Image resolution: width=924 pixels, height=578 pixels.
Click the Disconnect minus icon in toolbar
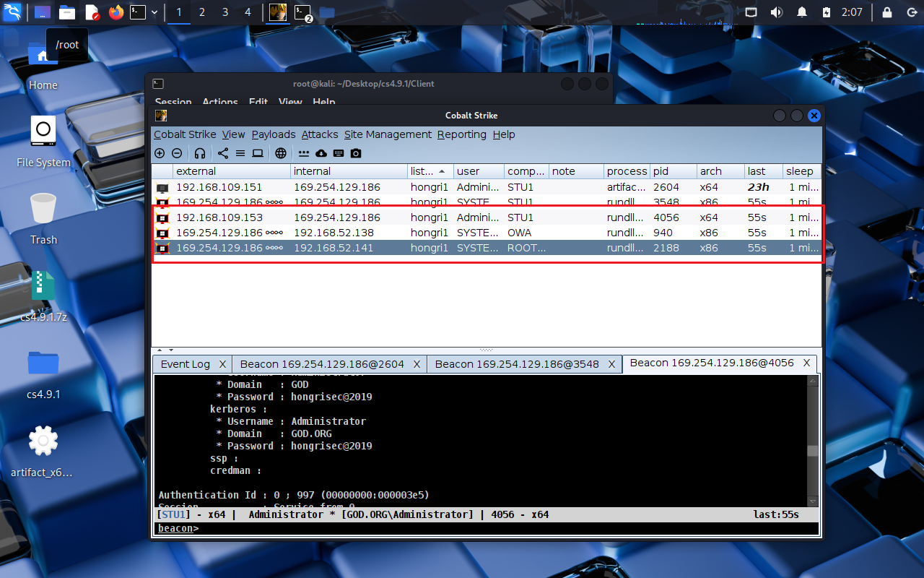coord(177,153)
